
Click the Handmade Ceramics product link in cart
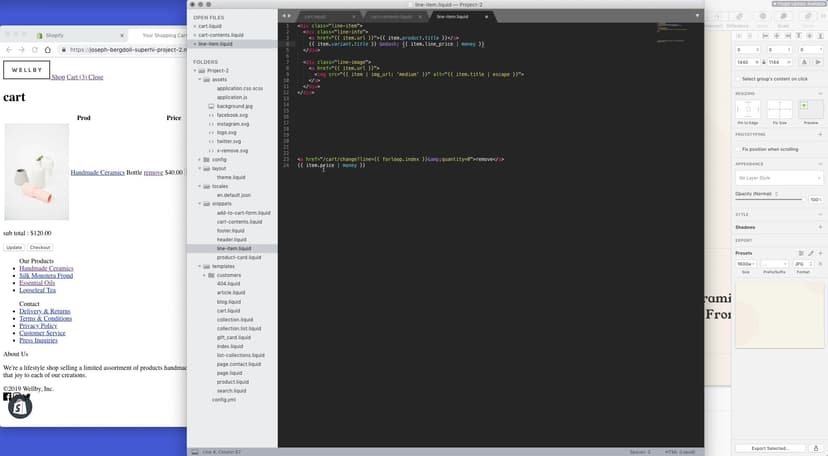(x=98, y=172)
